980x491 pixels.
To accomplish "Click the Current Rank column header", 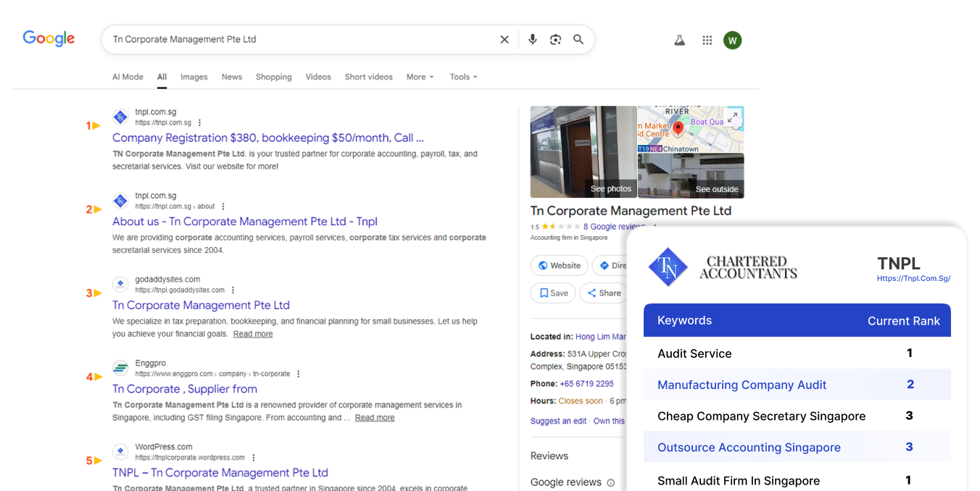I will (904, 321).
